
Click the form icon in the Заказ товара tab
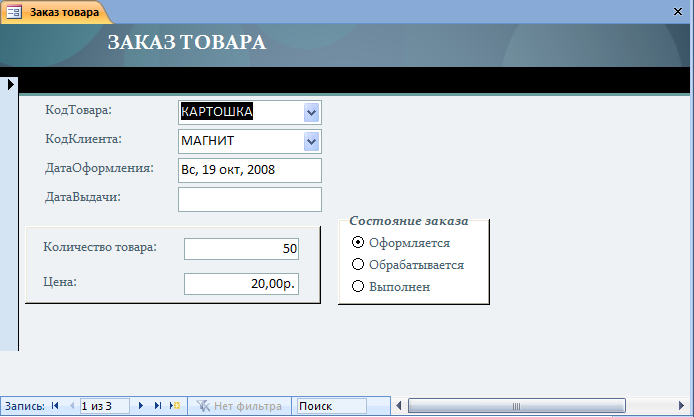pos(14,12)
